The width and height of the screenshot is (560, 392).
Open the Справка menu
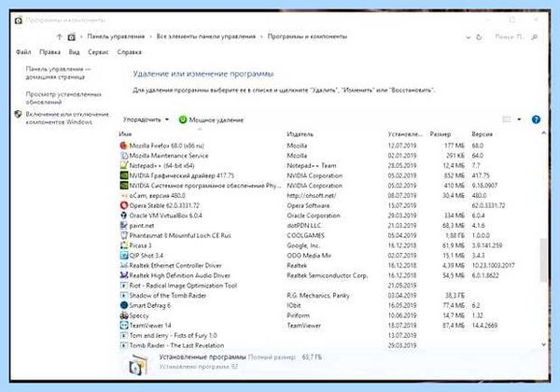pos(130,52)
